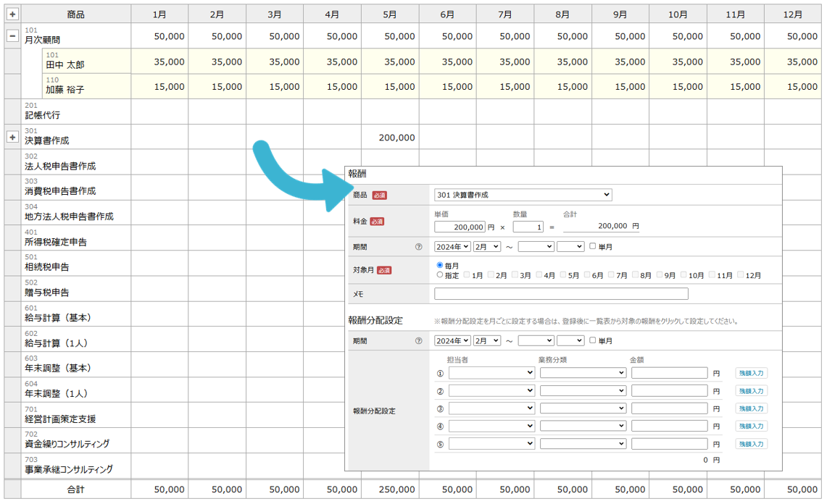Open 業務分類 dropdown in row ②

583,391
